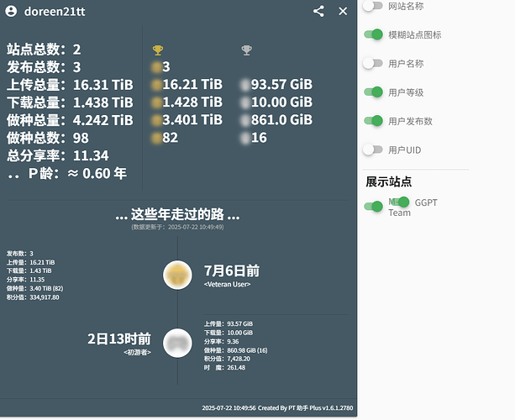Click the 积分值: 334,917.80 entry
Image resolution: width=515 pixels, height=420 pixels.
click(x=33, y=297)
